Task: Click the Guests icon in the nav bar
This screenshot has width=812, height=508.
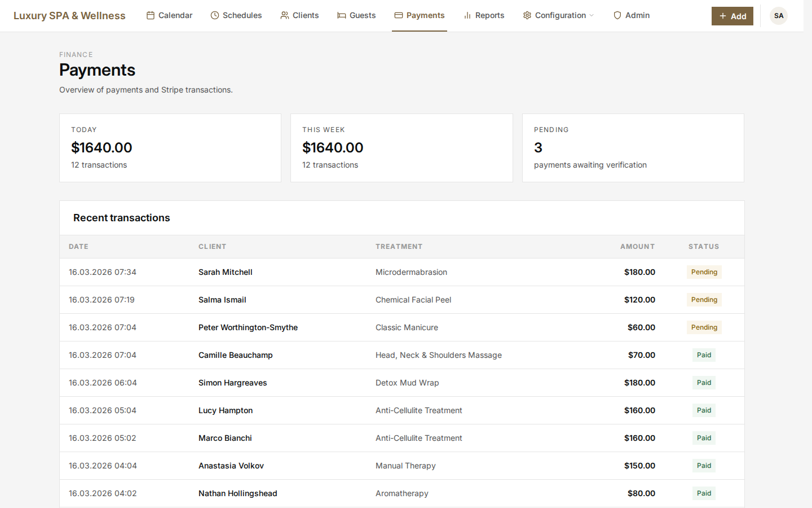Action: [341, 15]
